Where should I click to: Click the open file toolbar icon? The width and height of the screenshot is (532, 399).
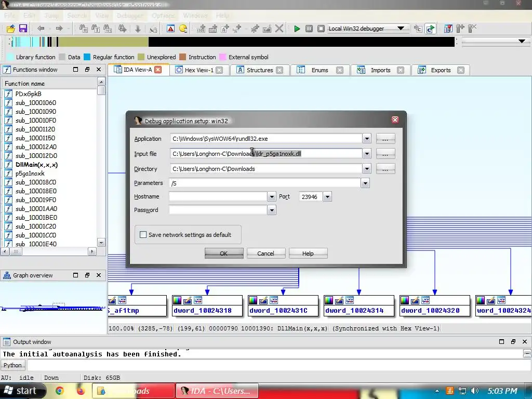tap(11, 29)
